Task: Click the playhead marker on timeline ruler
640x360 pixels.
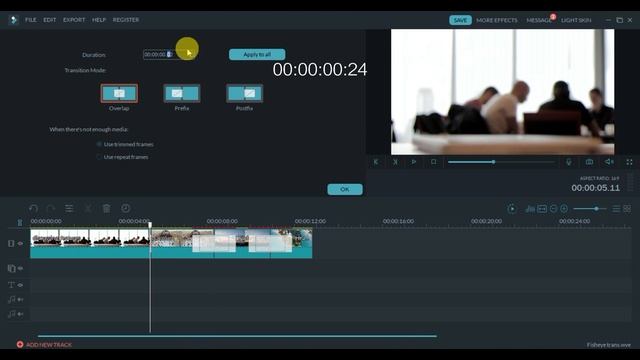Action: 150,224
